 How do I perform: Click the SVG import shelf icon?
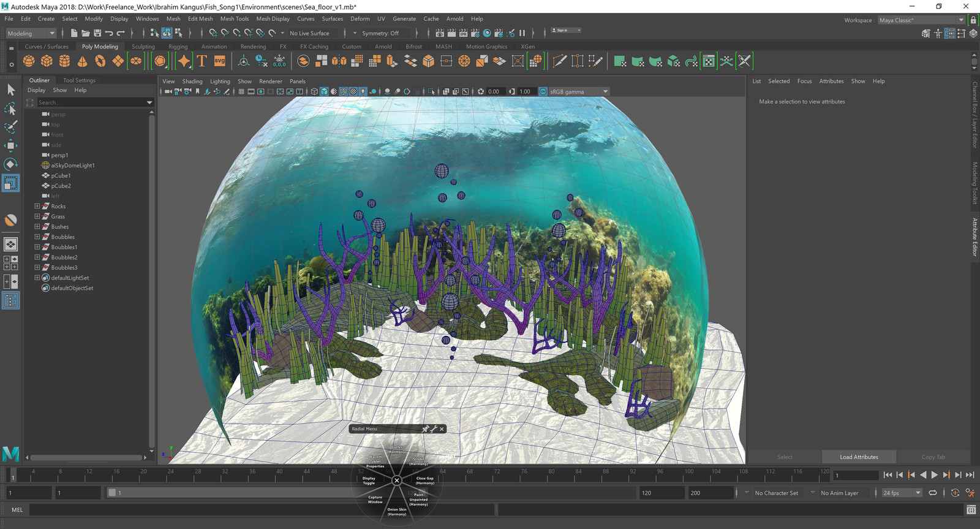pyautogui.click(x=219, y=61)
